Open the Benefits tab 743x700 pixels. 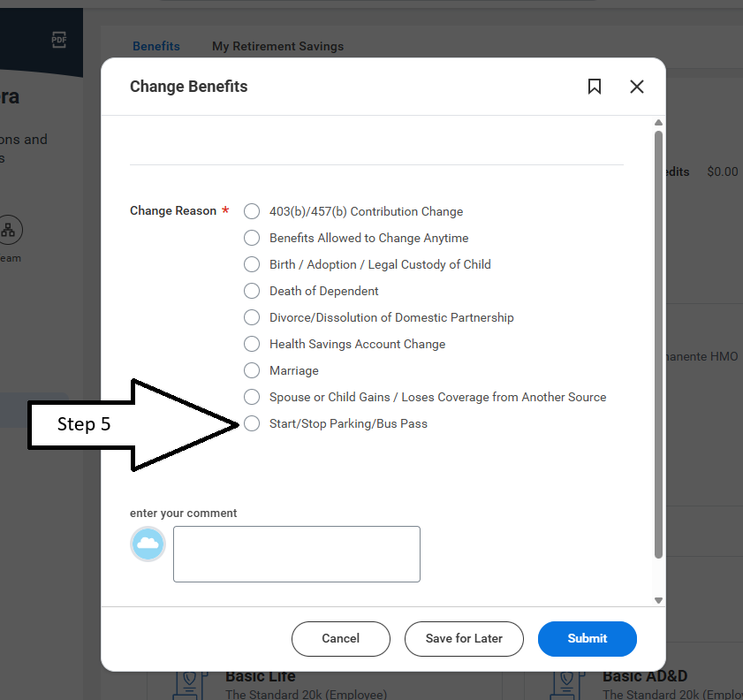156,47
